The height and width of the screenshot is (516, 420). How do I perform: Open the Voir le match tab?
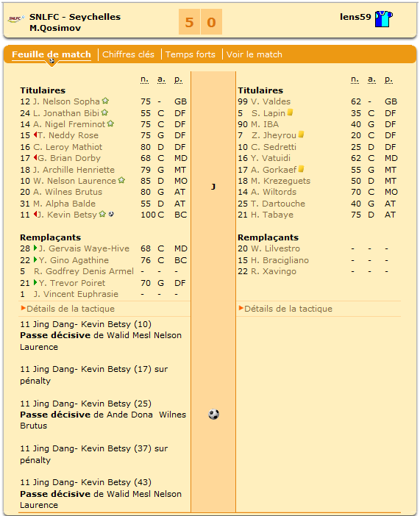(x=255, y=54)
